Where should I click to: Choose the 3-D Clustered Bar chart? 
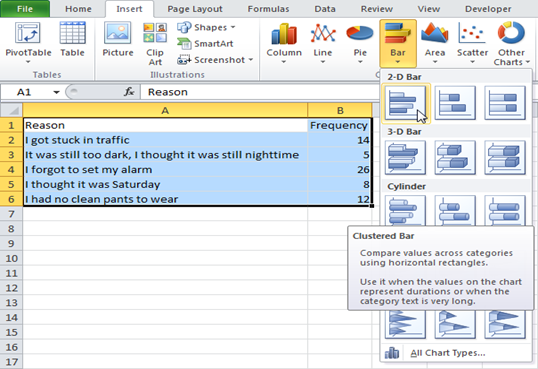pos(406,158)
